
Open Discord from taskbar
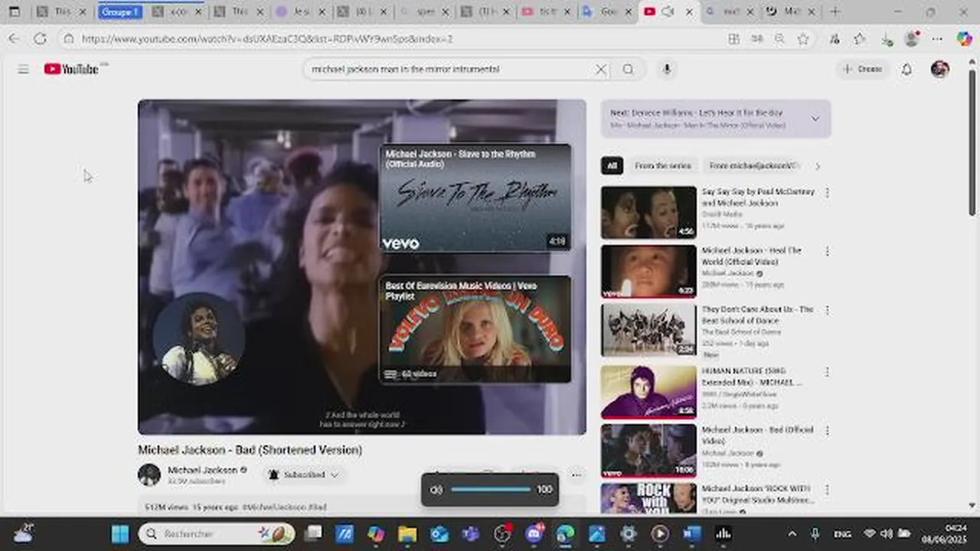(x=534, y=533)
